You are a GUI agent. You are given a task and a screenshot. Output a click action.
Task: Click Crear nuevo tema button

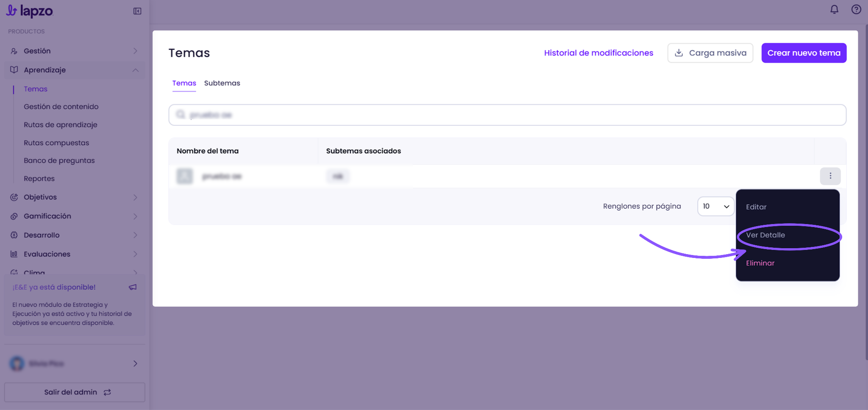click(804, 53)
